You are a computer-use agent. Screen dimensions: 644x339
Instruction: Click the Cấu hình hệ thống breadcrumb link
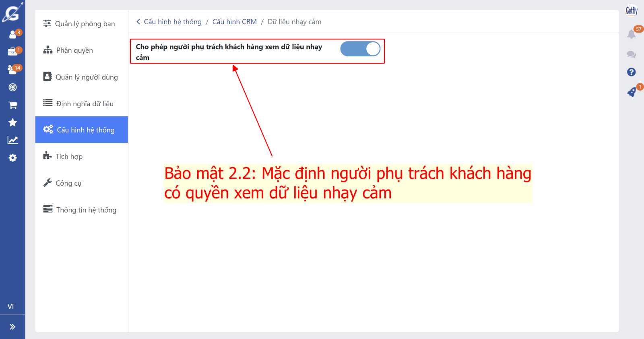(173, 22)
